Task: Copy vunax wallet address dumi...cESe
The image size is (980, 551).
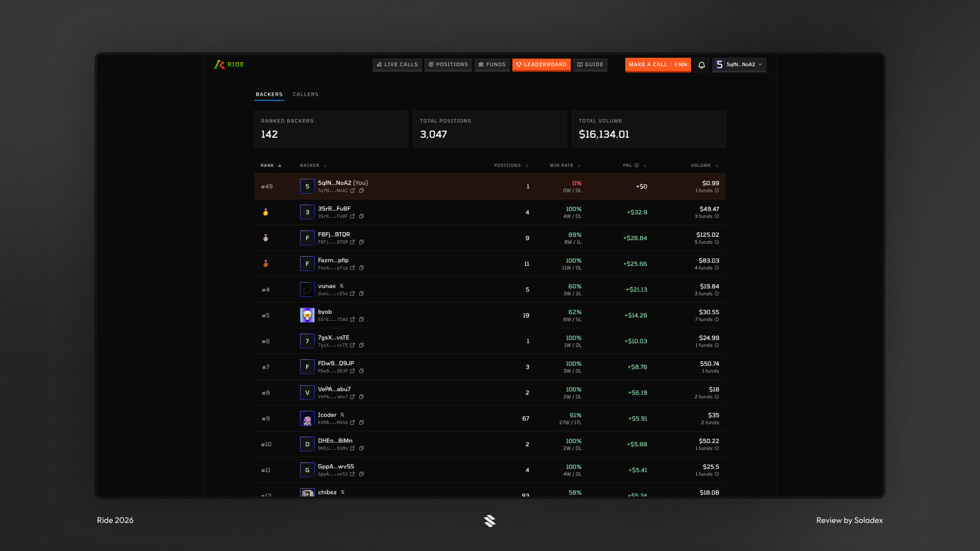Action: pyautogui.click(x=361, y=294)
